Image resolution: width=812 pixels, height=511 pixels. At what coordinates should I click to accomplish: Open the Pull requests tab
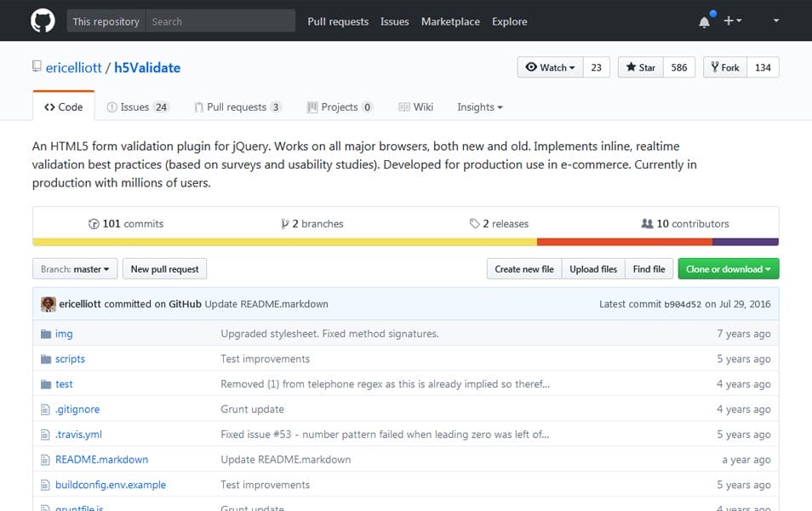(237, 107)
